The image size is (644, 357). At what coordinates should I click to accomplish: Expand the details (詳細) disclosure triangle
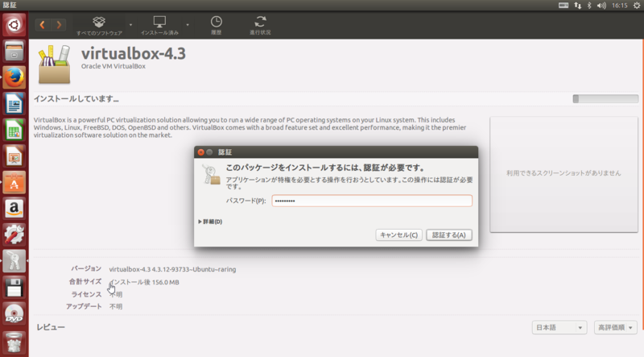tap(200, 222)
